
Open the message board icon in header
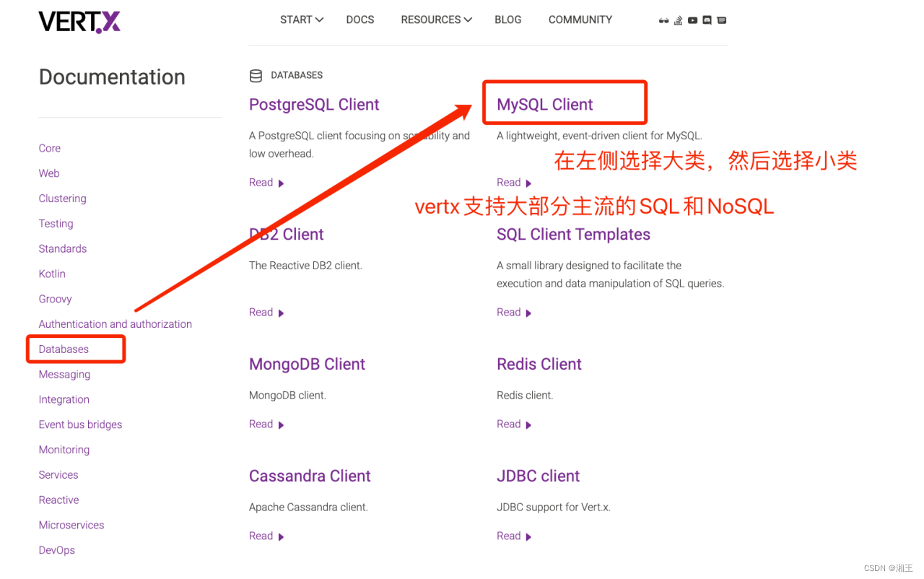point(721,20)
